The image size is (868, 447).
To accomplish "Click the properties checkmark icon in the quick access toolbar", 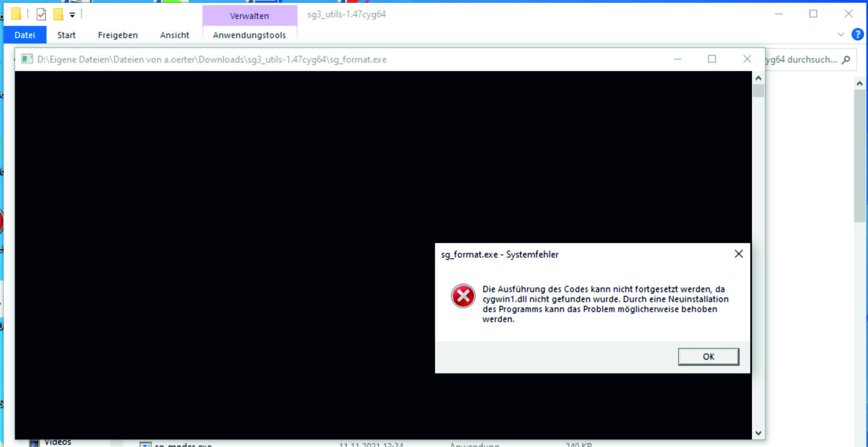I will [41, 14].
